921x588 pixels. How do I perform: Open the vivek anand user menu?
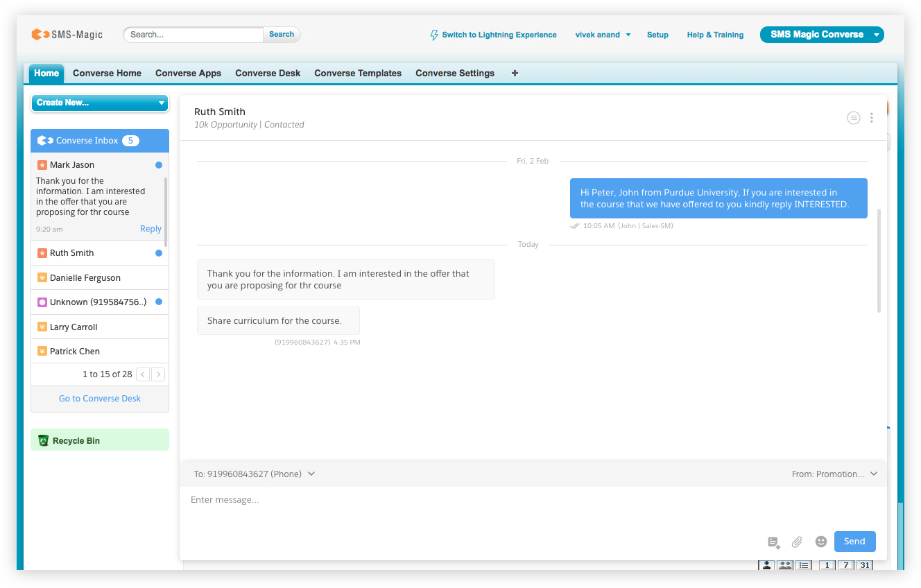tap(603, 35)
